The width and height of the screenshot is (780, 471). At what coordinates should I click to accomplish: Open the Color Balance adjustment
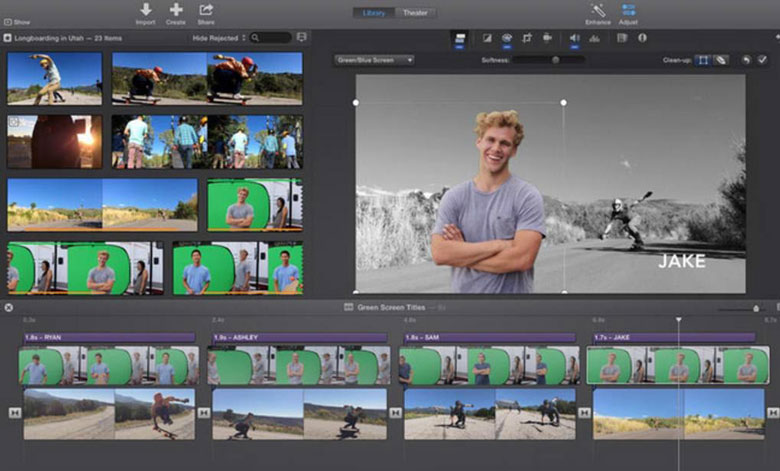pyautogui.click(x=487, y=38)
